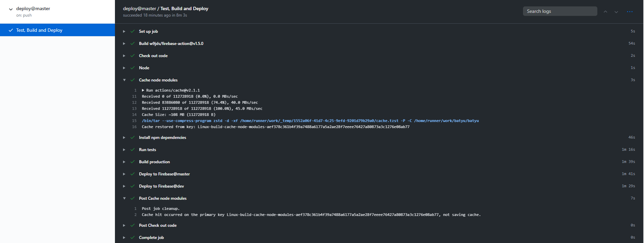Click success checkmark for Install npm dependencies
Image resolution: width=644 pixels, height=243 pixels.
pyautogui.click(x=133, y=138)
